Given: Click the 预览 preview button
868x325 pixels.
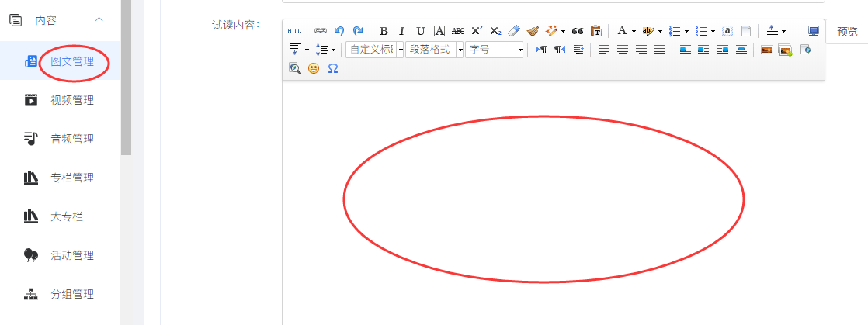Looking at the screenshot, I should pyautogui.click(x=847, y=32).
